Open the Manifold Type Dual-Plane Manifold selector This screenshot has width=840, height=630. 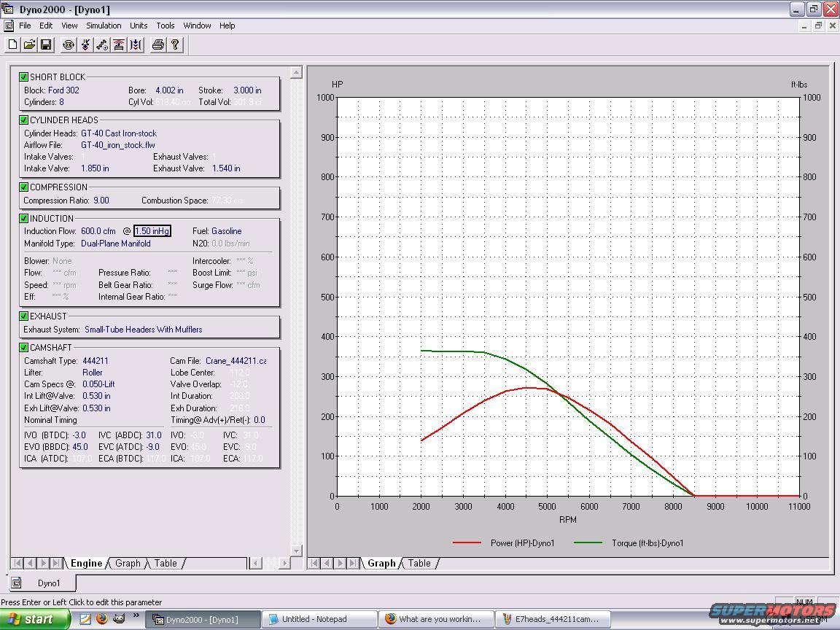(115, 244)
